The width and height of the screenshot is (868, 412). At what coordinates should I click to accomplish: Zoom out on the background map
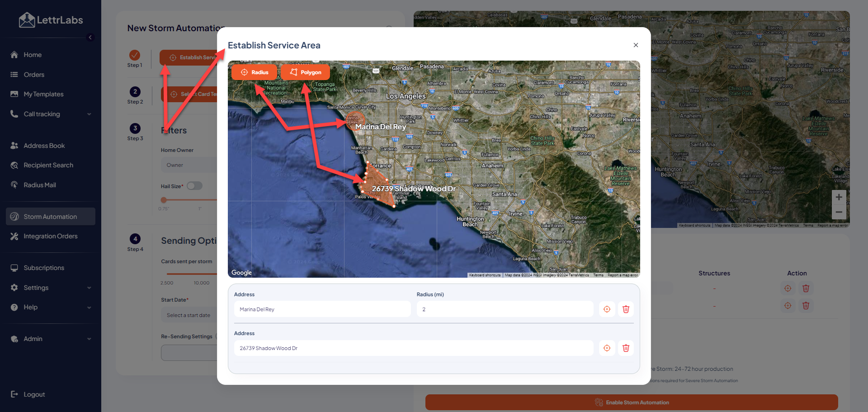[x=839, y=212]
